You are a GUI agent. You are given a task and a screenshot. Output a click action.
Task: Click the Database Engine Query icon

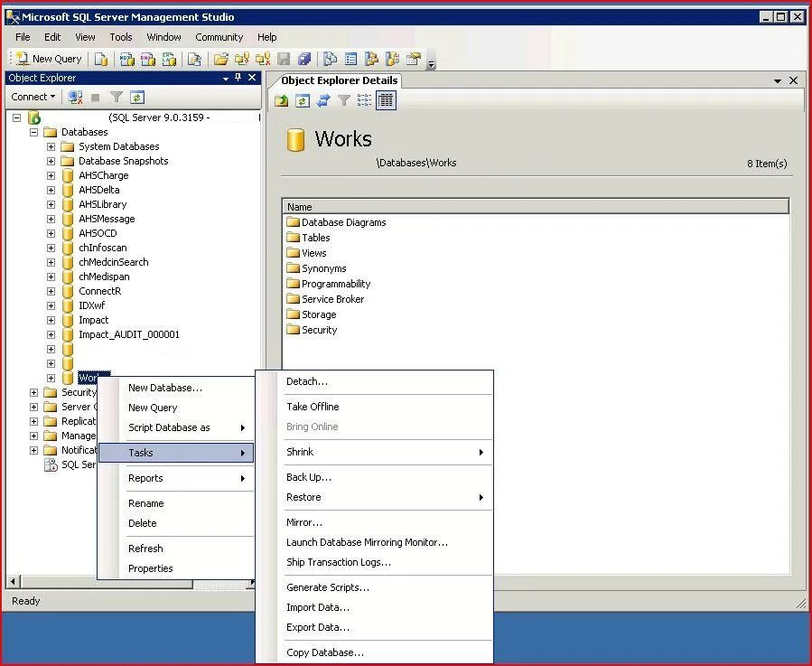pyautogui.click(x=101, y=59)
